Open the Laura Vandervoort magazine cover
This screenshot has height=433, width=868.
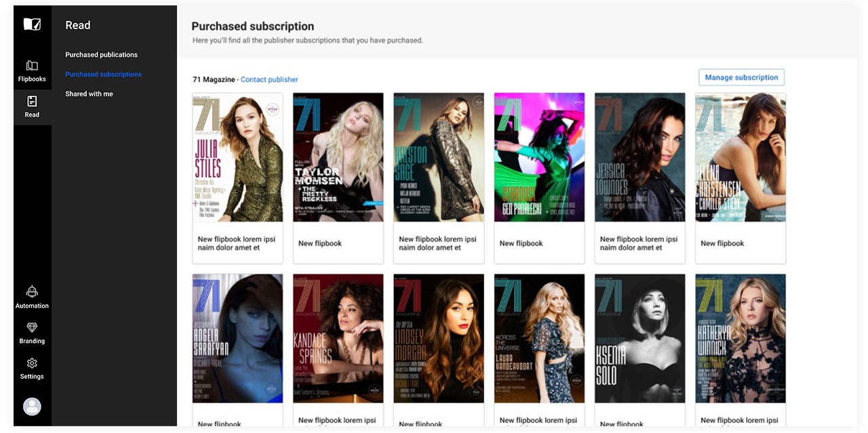tap(539, 338)
